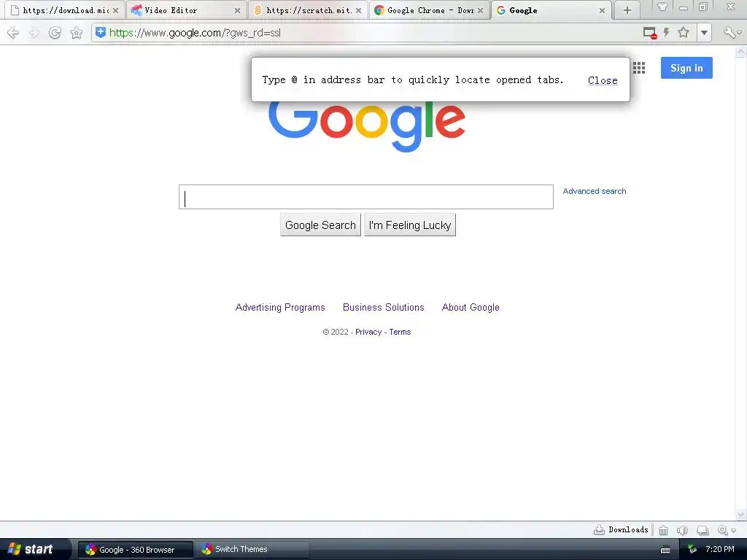Click the Google logo image
This screenshot has width=747, height=560.
tap(367, 126)
